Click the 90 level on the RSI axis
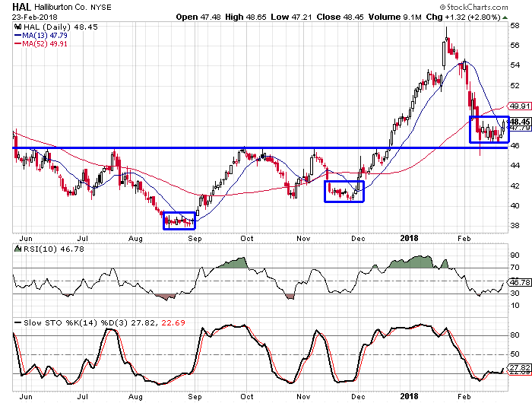The image size is (532, 403). point(515,255)
